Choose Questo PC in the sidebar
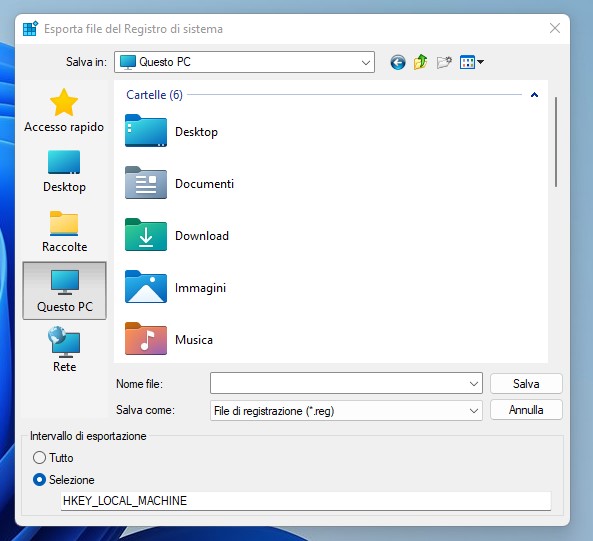Image resolution: width=593 pixels, height=541 pixels. tap(64, 291)
